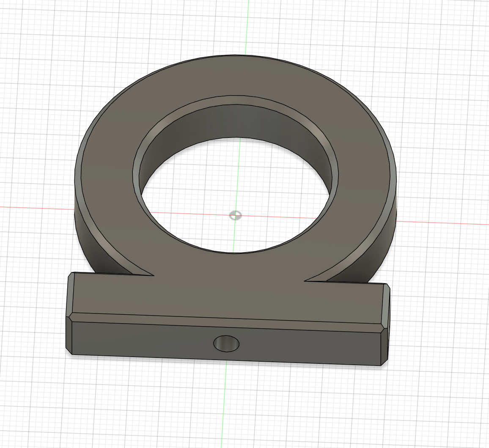Click the origin point at model center

[236, 216]
